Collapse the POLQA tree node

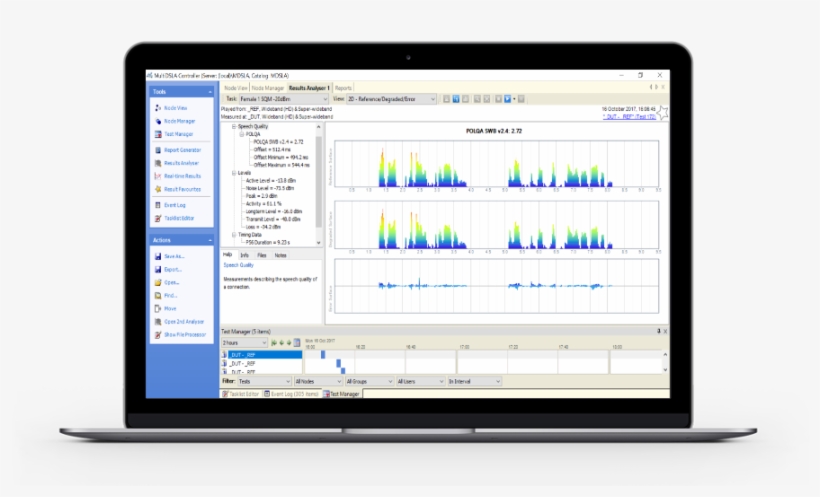click(x=242, y=134)
